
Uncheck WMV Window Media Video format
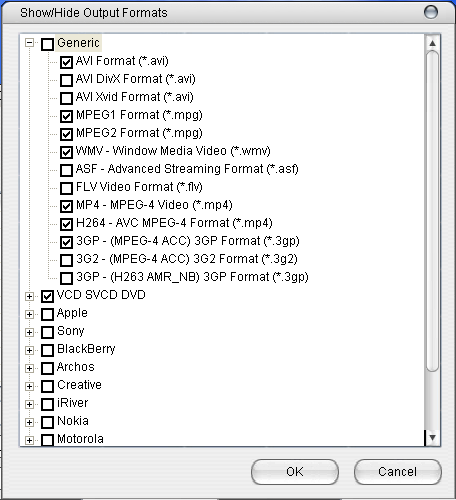coord(66,152)
